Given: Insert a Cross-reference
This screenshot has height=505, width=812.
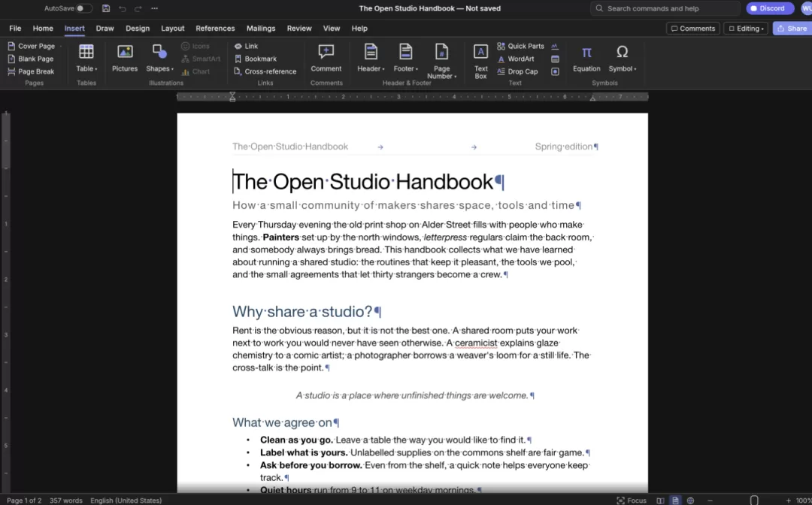Looking at the screenshot, I should tap(265, 71).
